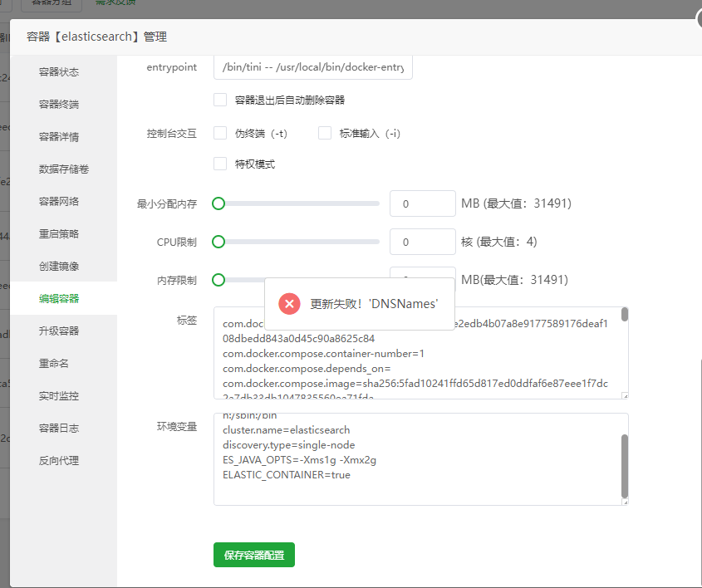Click inside the 标签 textarea

(x=421, y=353)
